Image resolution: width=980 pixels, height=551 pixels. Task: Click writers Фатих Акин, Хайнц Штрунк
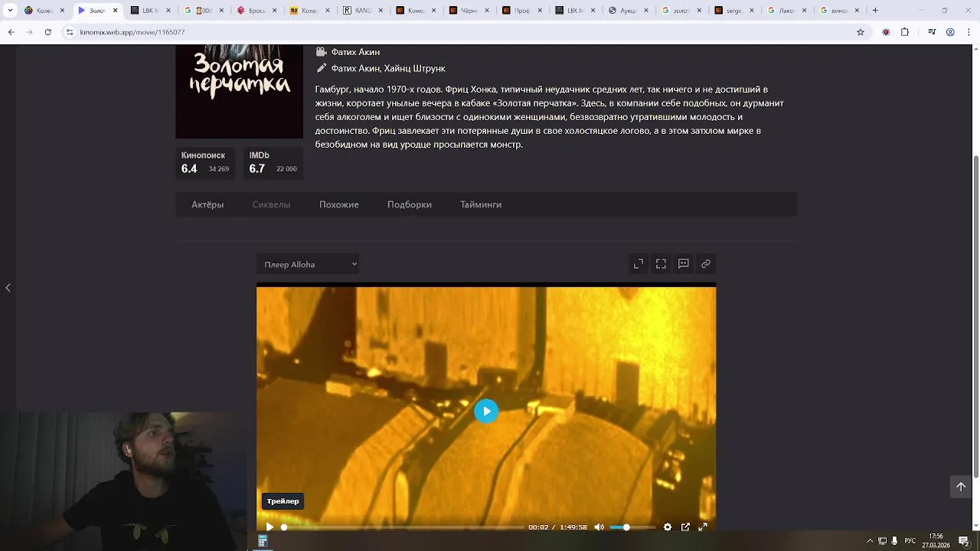click(388, 68)
